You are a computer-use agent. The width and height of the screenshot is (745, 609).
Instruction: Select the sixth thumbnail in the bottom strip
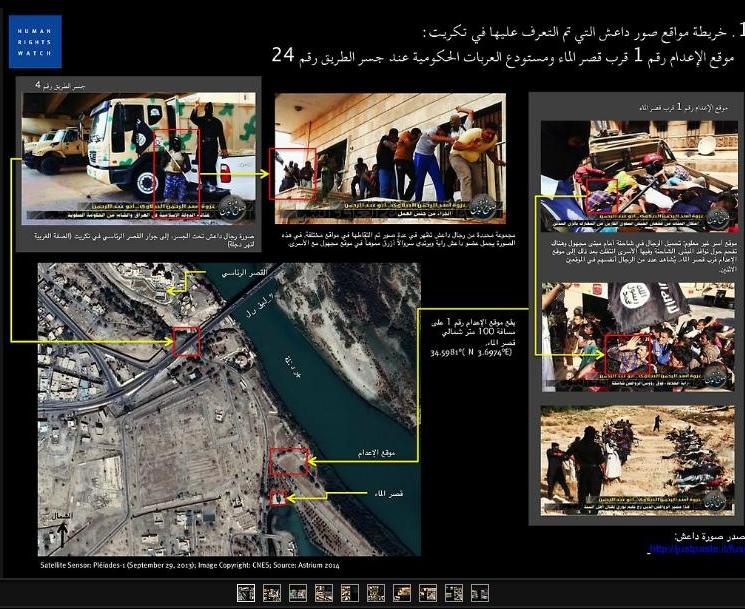click(376, 593)
